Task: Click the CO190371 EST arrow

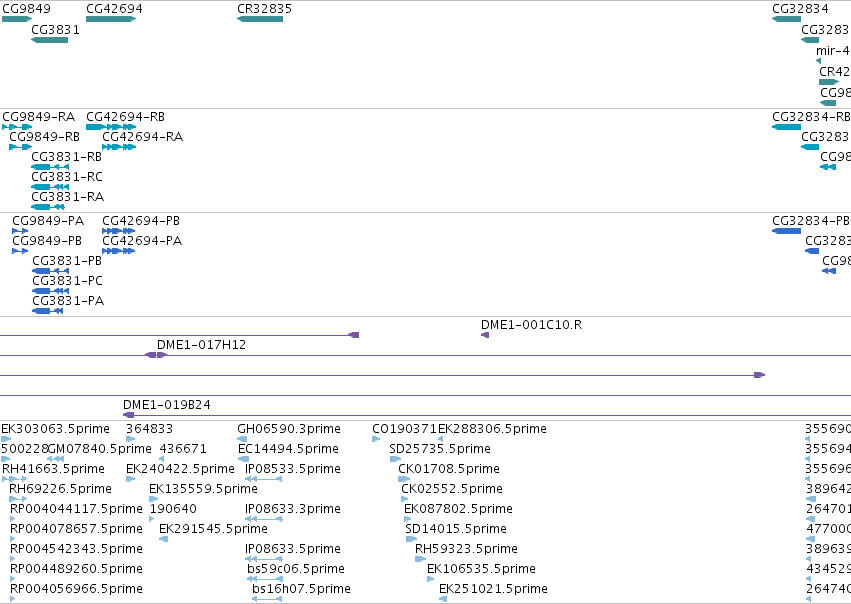Action: click(x=376, y=440)
